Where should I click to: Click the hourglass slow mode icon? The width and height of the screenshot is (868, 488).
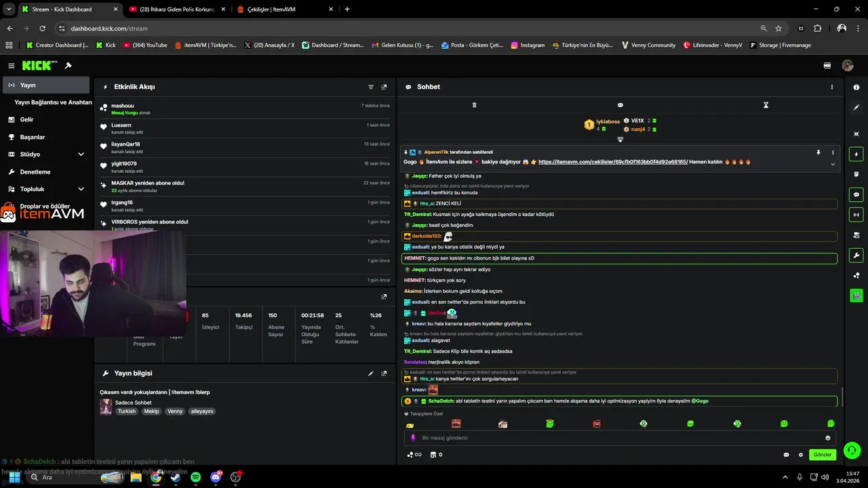click(x=766, y=105)
